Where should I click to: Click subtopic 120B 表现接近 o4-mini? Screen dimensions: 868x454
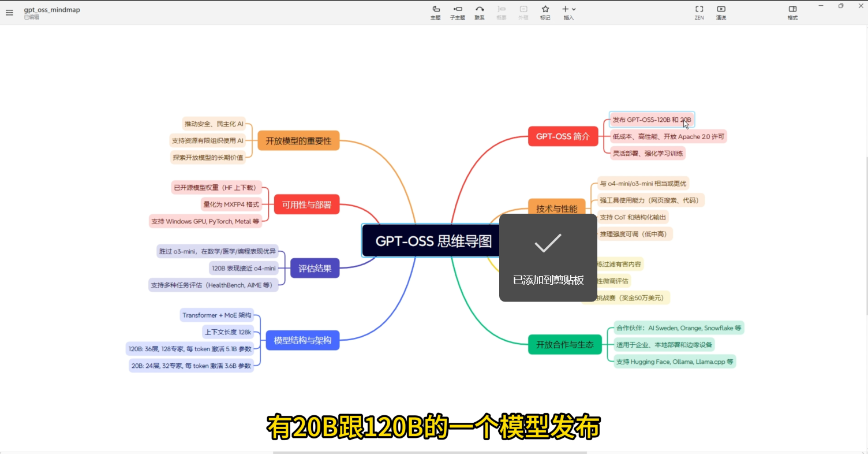[x=244, y=268]
